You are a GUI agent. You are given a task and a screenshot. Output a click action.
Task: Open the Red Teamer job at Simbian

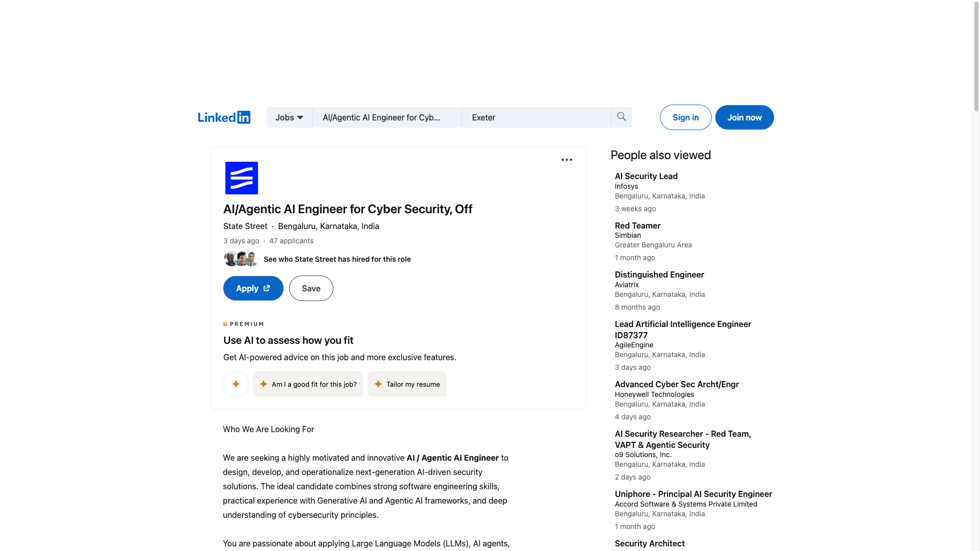[638, 226]
